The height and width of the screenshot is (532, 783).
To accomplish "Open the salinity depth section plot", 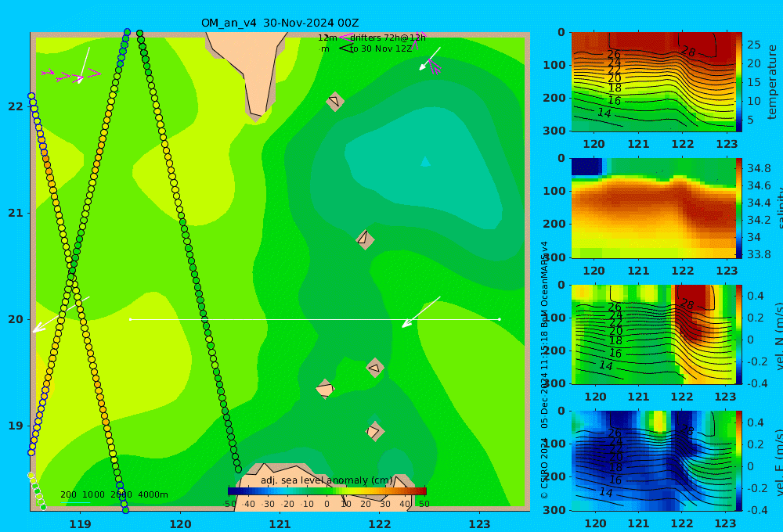I will pos(654,208).
